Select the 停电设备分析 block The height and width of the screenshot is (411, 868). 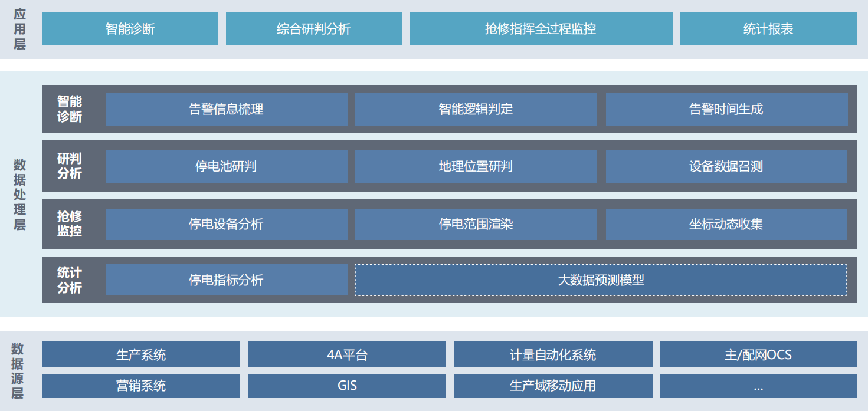tap(226, 224)
